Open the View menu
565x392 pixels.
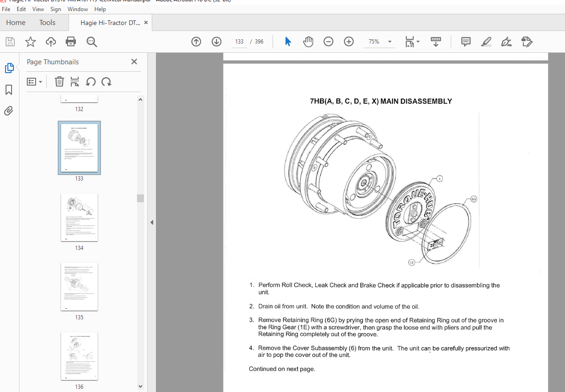click(38, 9)
